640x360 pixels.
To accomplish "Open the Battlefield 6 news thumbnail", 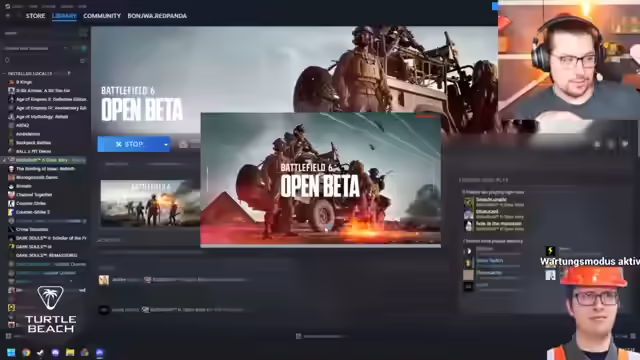I will coord(150,204).
